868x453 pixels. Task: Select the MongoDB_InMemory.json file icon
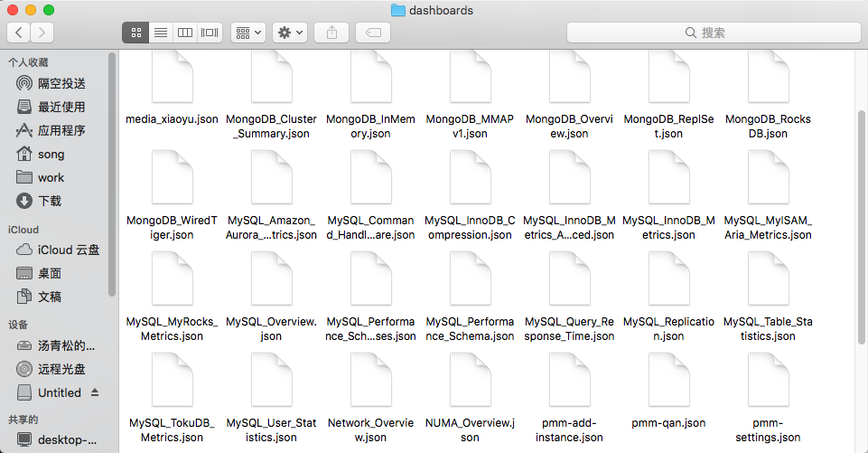click(x=371, y=77)
